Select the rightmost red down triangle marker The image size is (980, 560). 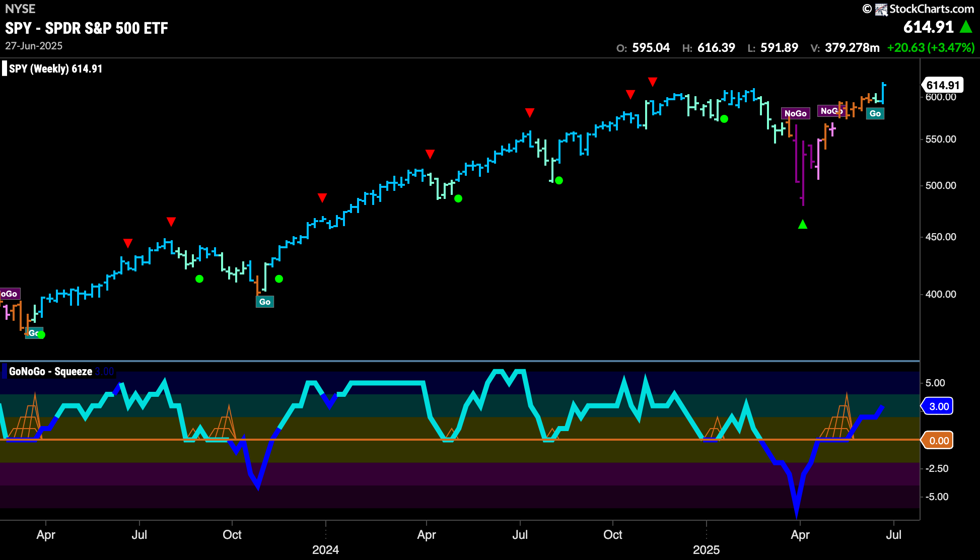653,82
